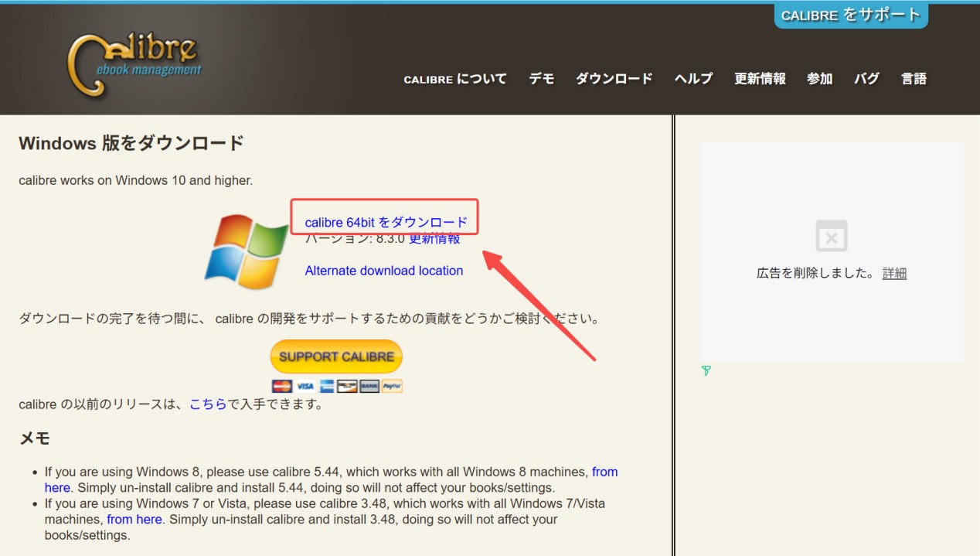Open the こちら previous releases link
This screenshot has height=556, width=980.
(x=209, y=404)
